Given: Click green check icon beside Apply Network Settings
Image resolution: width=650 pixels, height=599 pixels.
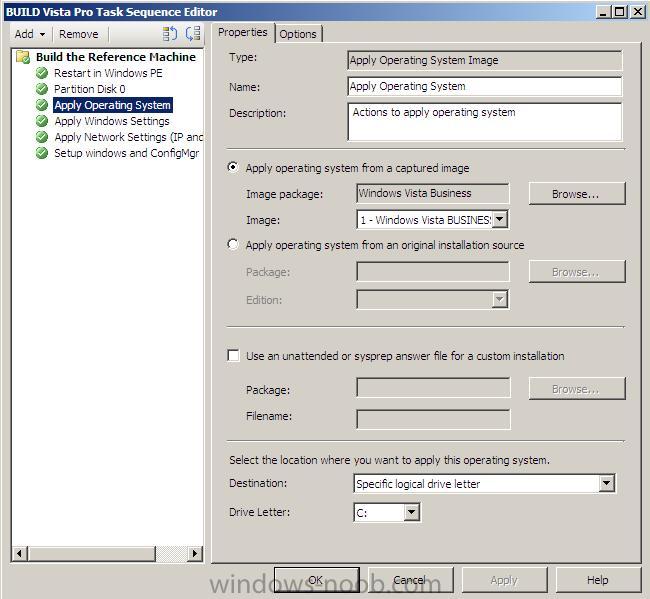Looking at the screenshot, I should tap(42, 137).
